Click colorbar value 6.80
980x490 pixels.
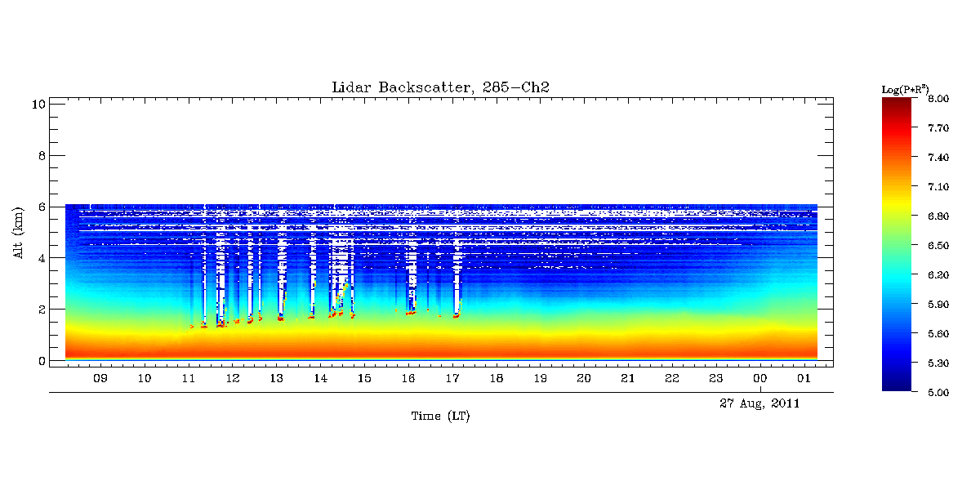938,216
